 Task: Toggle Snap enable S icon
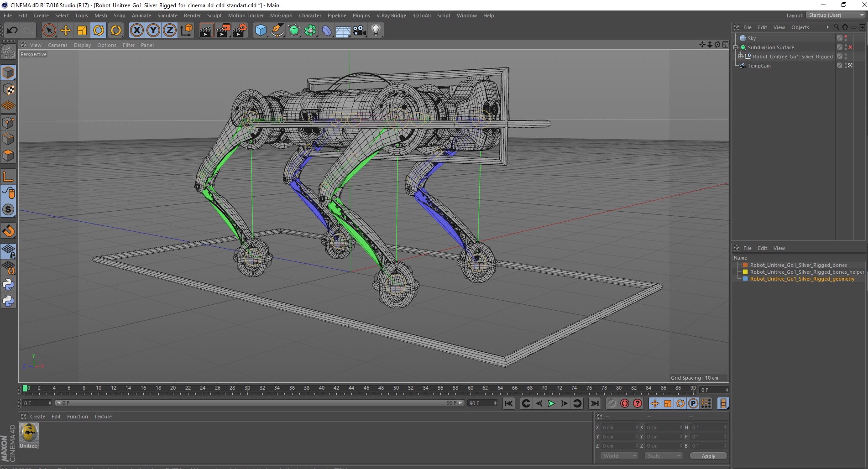coord(8,209)
